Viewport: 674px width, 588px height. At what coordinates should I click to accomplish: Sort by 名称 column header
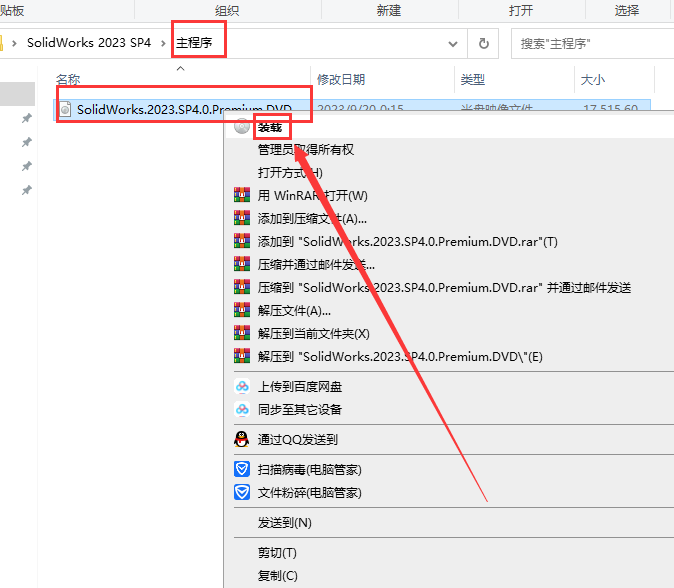(68, 79)
